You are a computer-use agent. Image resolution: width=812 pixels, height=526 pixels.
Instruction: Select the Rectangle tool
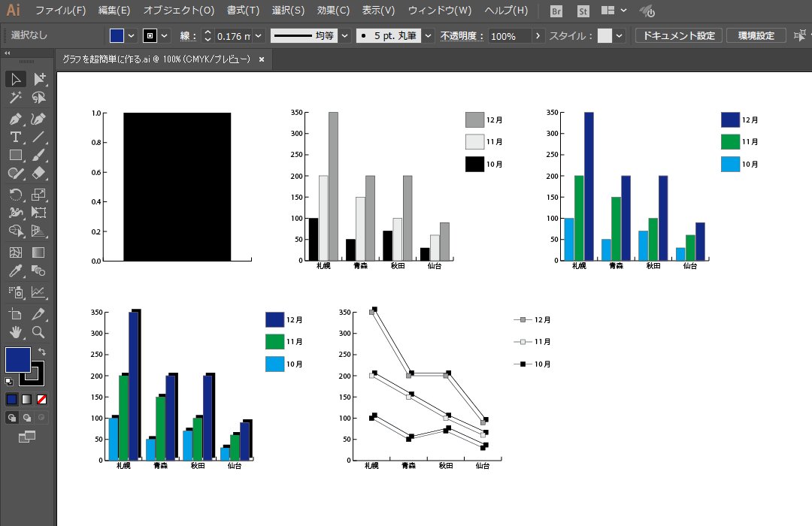pyautogui.click(x=16, y=155)
